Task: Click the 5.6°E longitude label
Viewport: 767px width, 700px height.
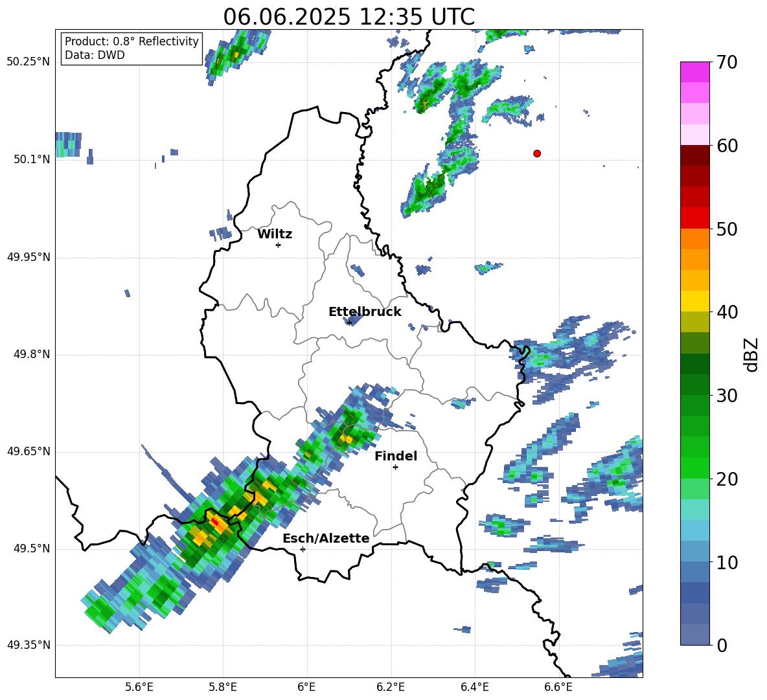Action: coord(139,687)
